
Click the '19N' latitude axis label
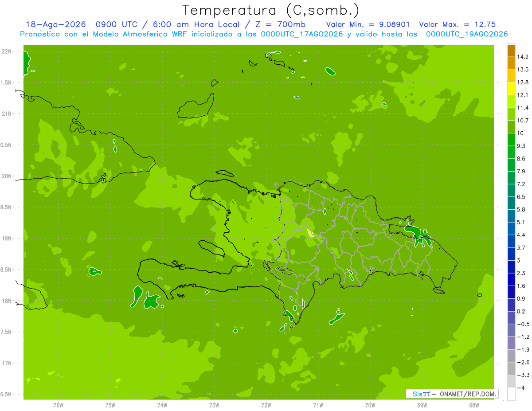[8, 239]
